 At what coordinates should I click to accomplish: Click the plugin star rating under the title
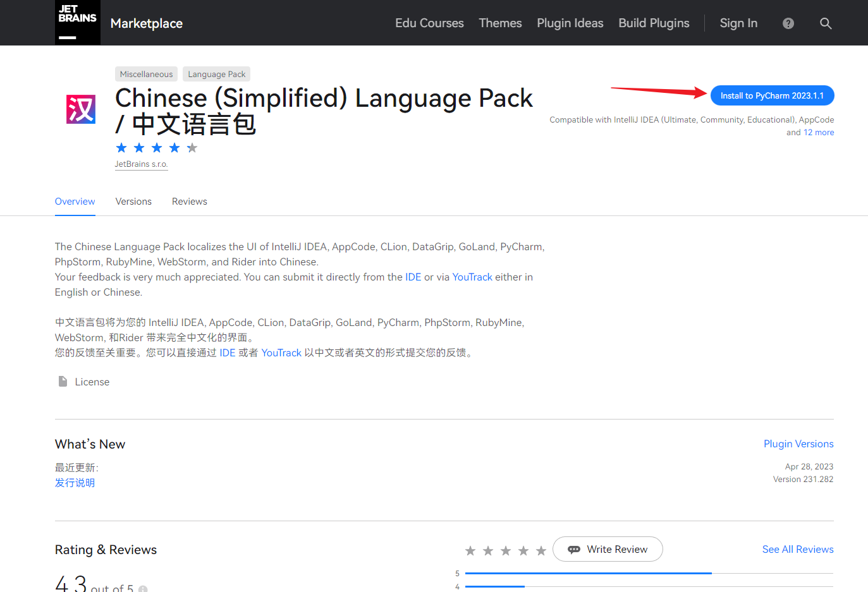pos(157,148)
